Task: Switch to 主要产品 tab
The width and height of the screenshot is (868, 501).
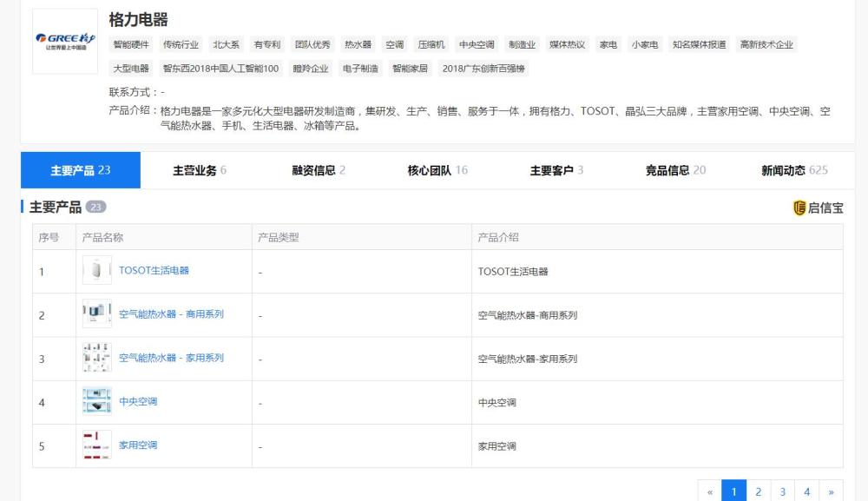Action: pos(81,170)
